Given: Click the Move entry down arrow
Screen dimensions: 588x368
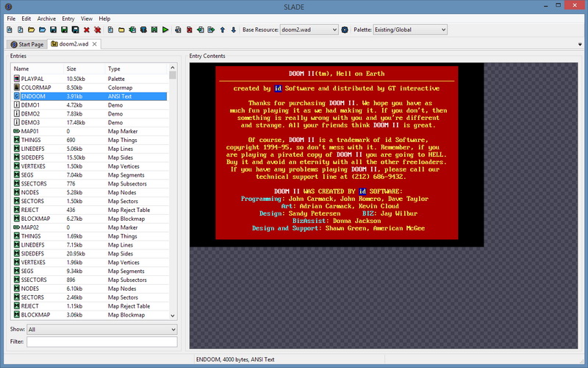Looking at the screenshot, I should click(234, 30).
